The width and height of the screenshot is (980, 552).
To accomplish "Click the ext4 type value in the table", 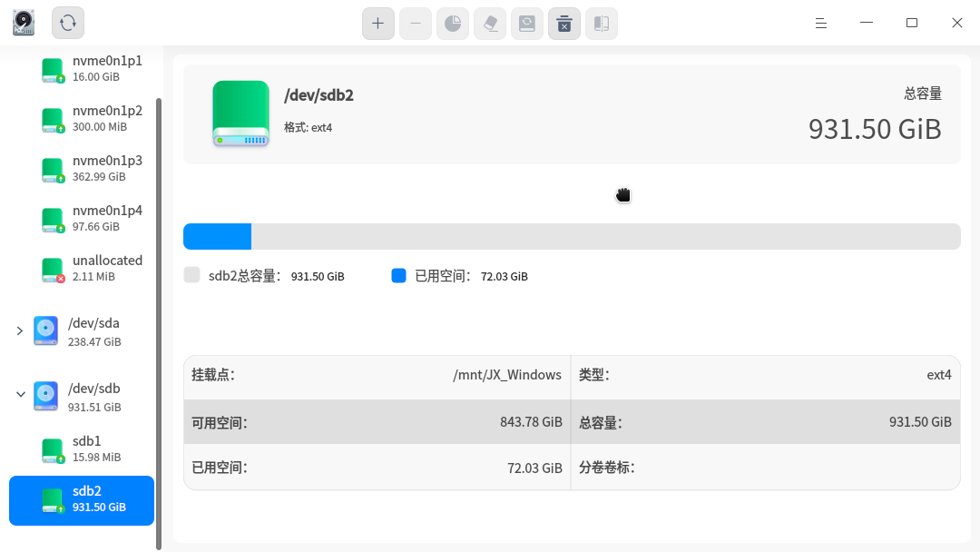I will [x=939, y=375].
